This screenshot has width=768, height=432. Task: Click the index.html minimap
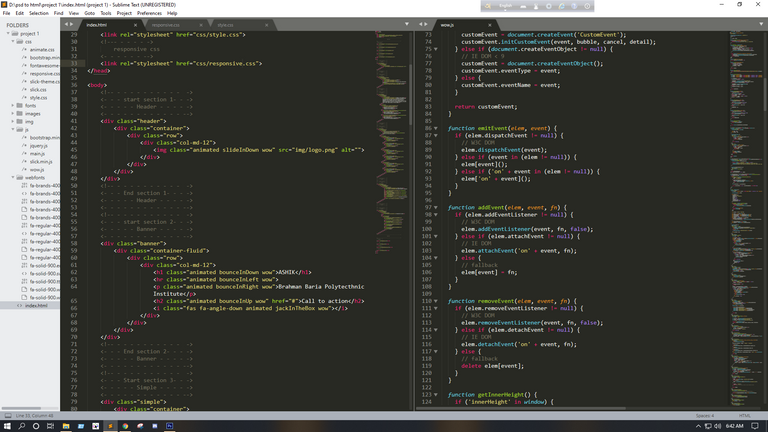391,142
